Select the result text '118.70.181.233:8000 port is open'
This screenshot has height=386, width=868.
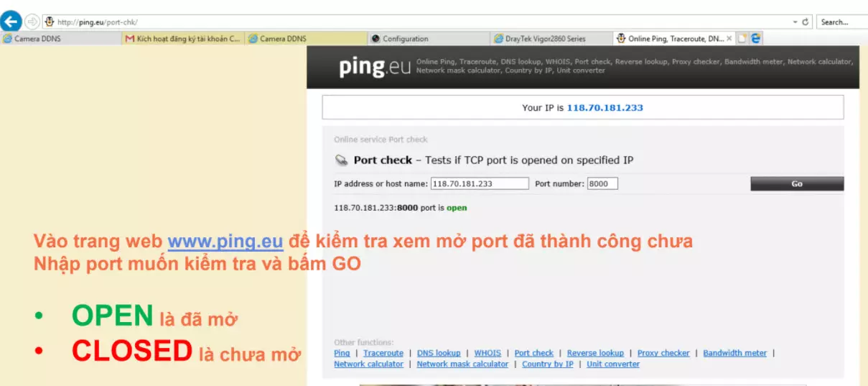coord(400,208)
